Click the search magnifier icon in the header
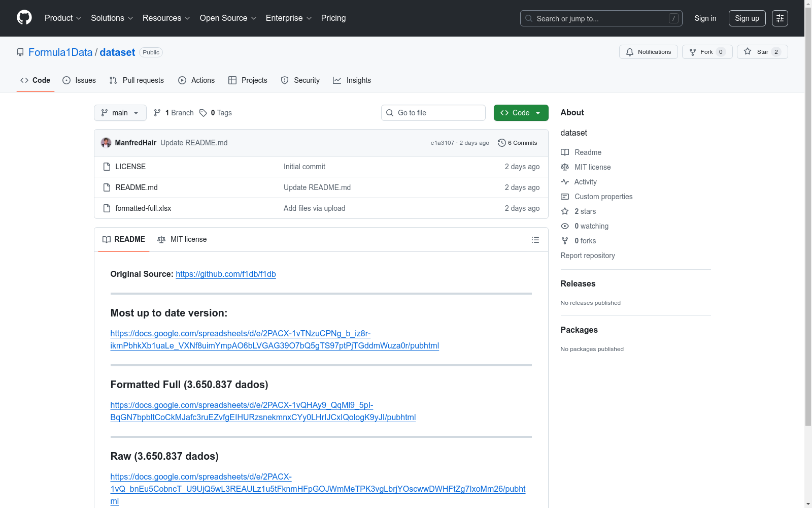Screen dimensions: 812x508 click(529, 18)
